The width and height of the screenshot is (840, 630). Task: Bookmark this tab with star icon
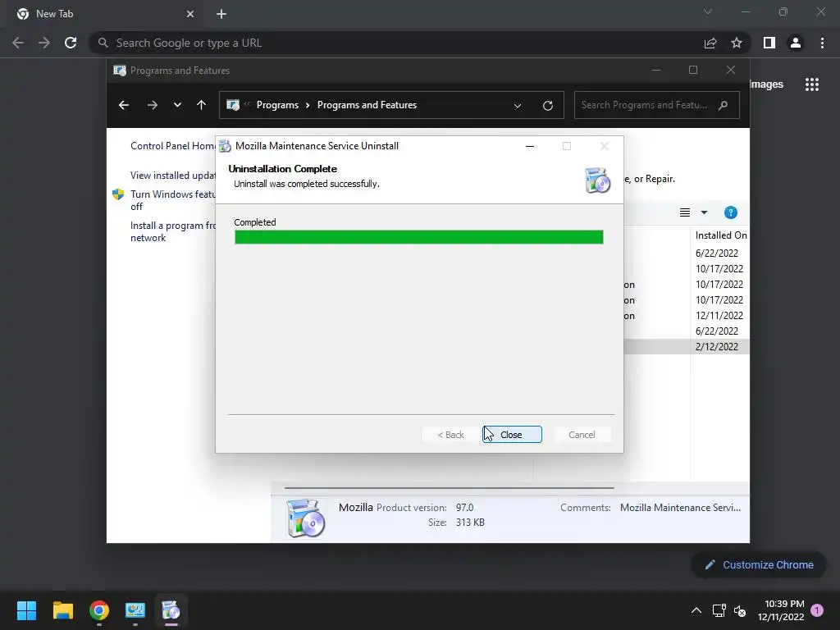[x=737, y=43]
